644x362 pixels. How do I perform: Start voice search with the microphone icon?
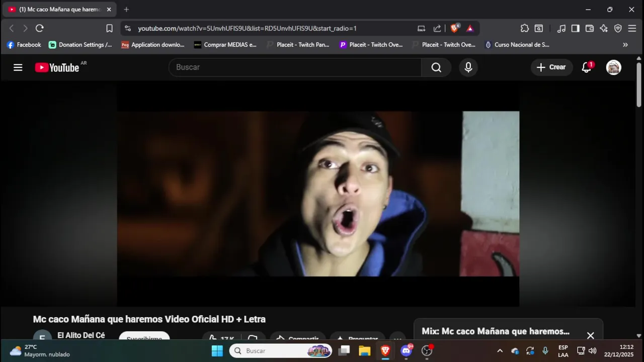click(468, 67)
